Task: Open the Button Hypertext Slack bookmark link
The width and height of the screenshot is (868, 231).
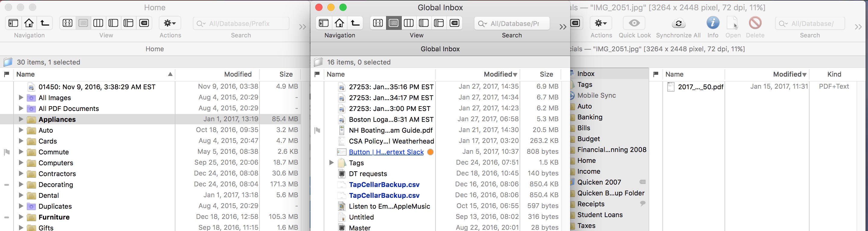Action: (386, 152)
